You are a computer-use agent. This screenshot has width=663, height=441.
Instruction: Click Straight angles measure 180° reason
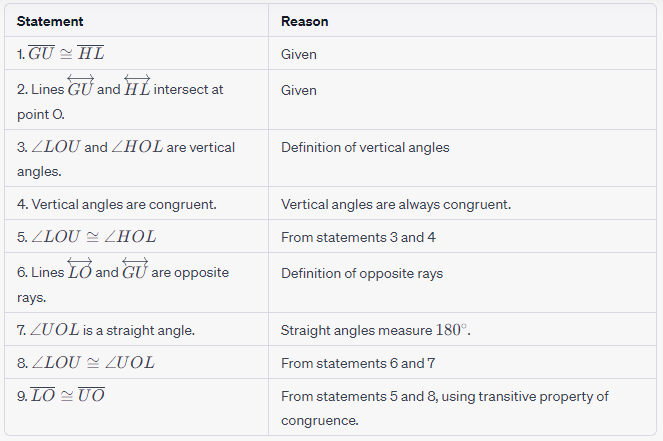tap(375, 330)
